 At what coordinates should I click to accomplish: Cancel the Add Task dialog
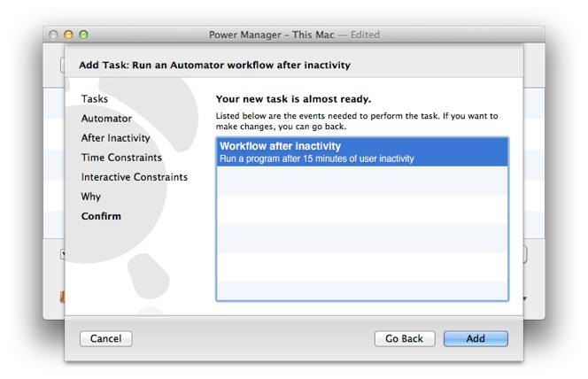click(x=105, y=338)
